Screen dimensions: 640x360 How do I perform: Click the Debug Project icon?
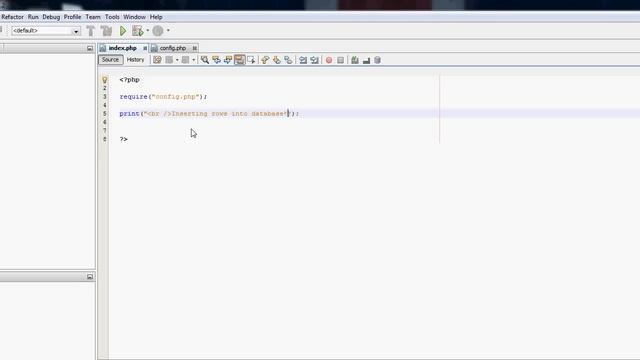138,31
